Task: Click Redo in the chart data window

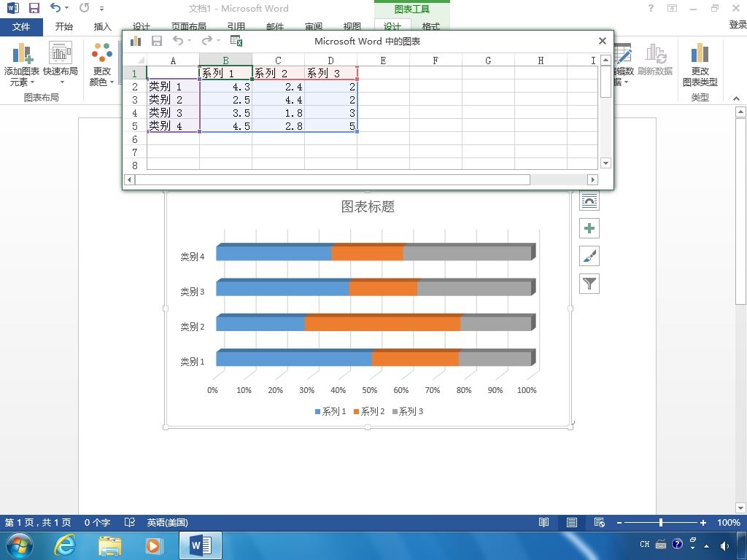Action: pos(206,41)
